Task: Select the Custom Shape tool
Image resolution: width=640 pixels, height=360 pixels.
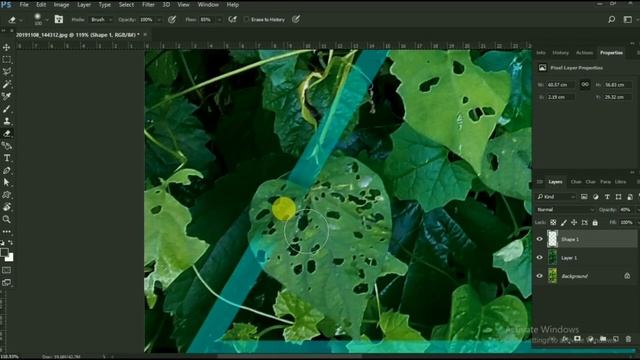Action: (x=7, y=195)
